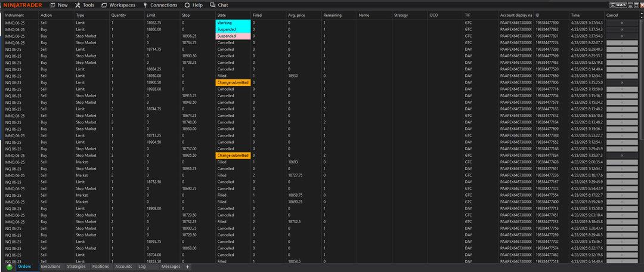The image size is (644, 272).
Task: Add a new tab with plus icon
Action: [x=188, y=267]
